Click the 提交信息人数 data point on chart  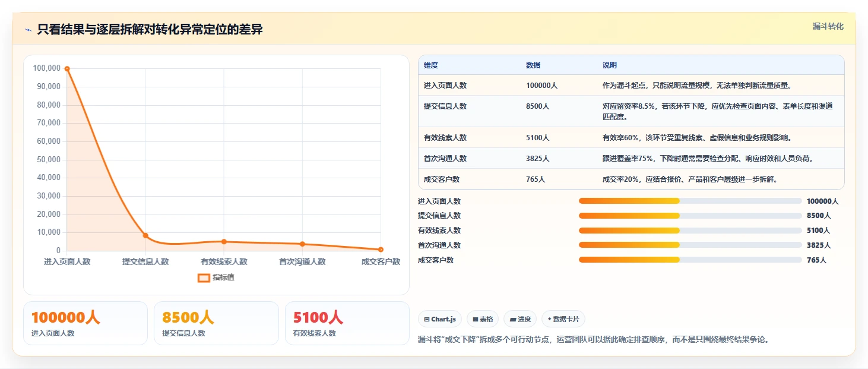pos(145,235)
